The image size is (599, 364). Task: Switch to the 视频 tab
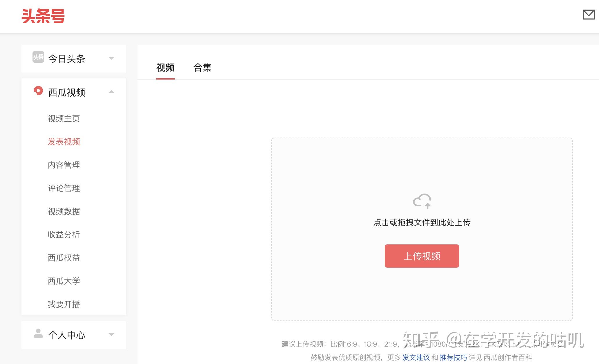tap(165, 68)
